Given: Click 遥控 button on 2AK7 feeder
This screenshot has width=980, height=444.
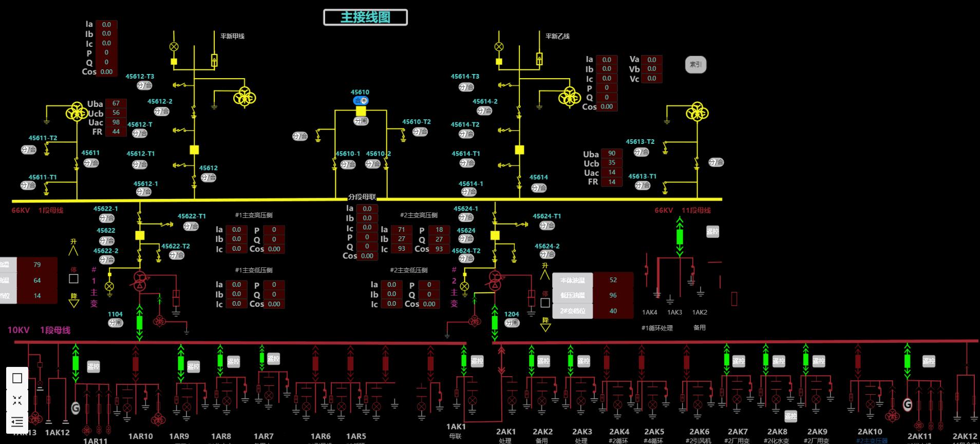Looking at the screenshot, I should 739,361.
